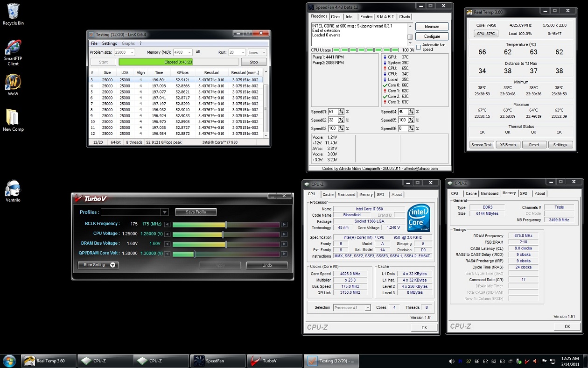Click the Speed04 spinner arrows in SpeedFan
The height and width of the screenshot is (368, 588).
point(411,112)
